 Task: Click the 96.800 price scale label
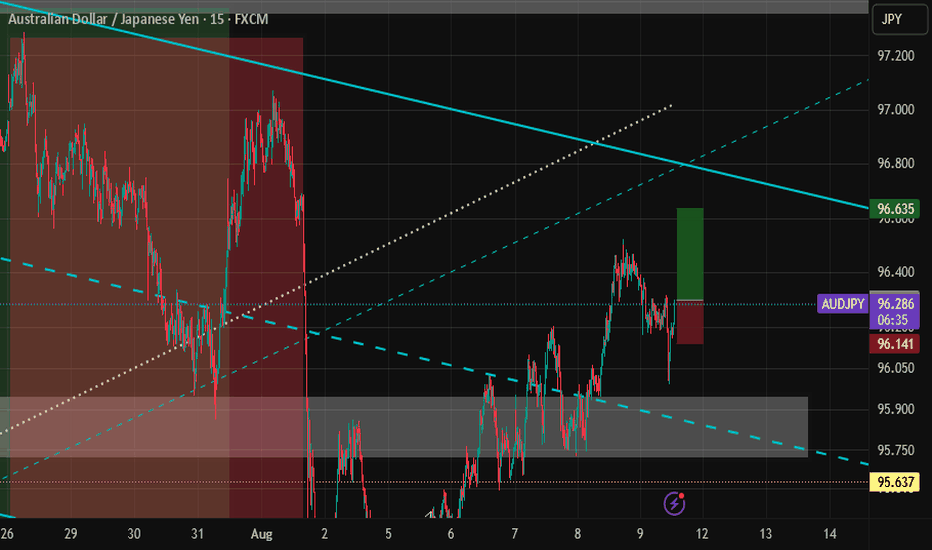(896, 163)
